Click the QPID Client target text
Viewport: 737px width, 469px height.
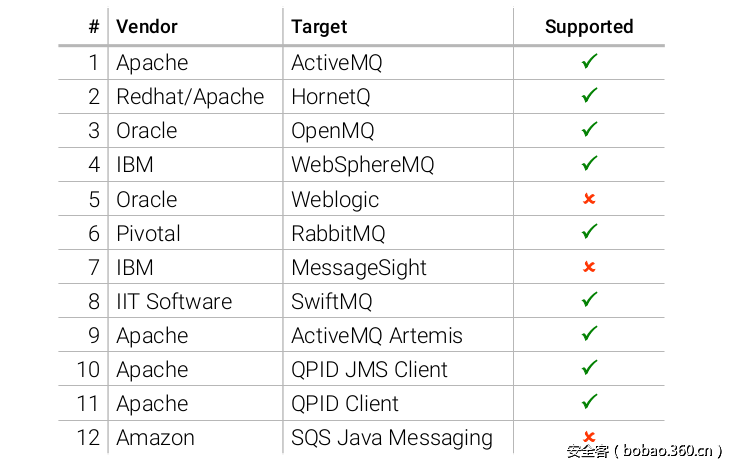click(x=345, y=404)
